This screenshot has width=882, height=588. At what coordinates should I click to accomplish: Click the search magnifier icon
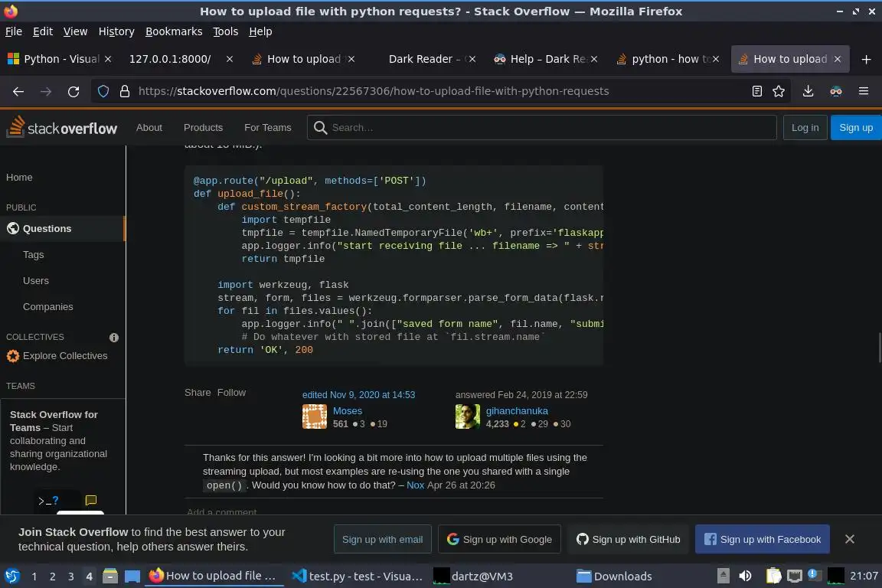pyautogui.click(x=320, y=128)
